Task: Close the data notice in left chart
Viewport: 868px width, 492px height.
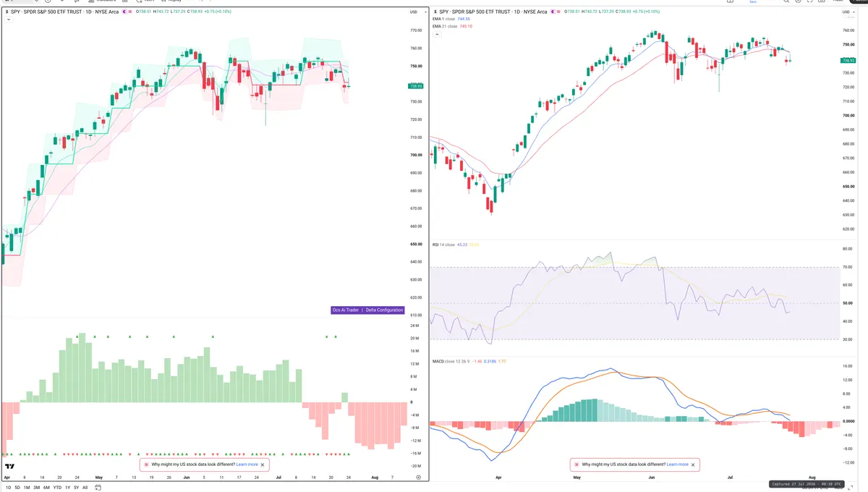Action: coord(263,465)
